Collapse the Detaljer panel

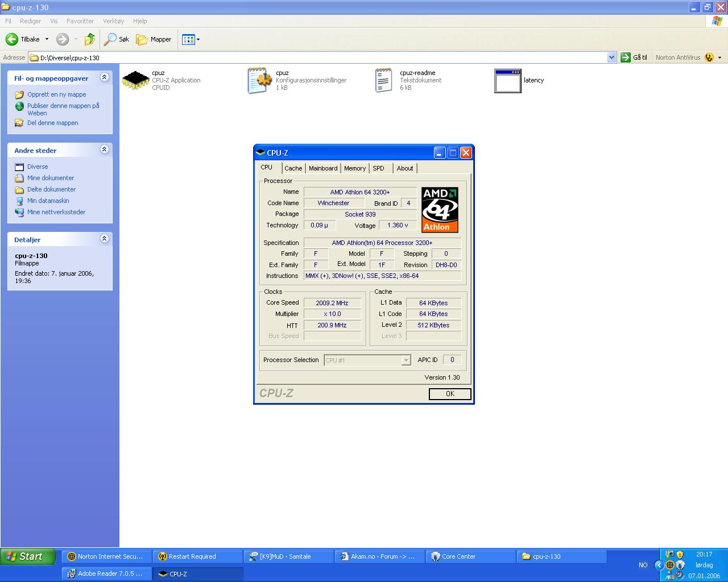click(104, 238)
